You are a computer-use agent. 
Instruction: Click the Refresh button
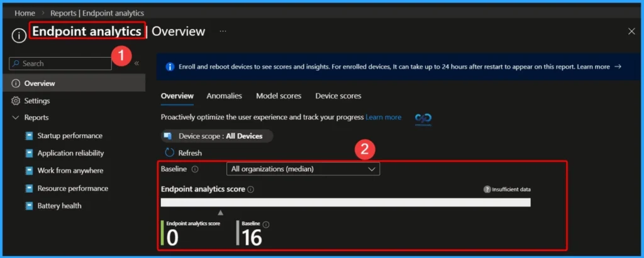point(184,153)
